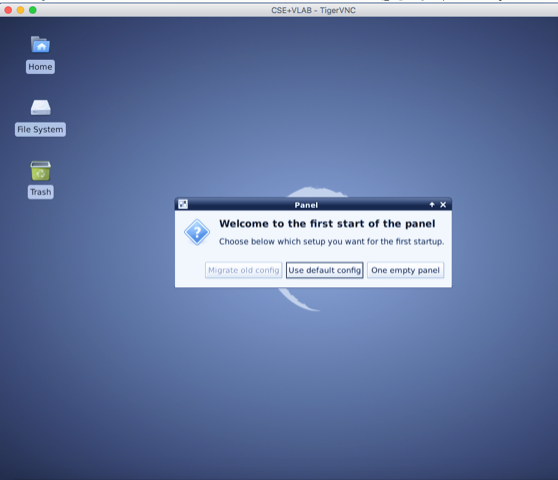
Task: Click the Welcome to the first start heading
Action: (x=327, y=224)
